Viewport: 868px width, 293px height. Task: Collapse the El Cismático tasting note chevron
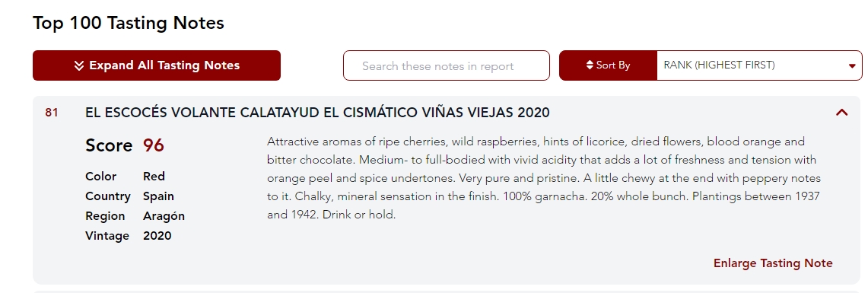pos(841,113)
